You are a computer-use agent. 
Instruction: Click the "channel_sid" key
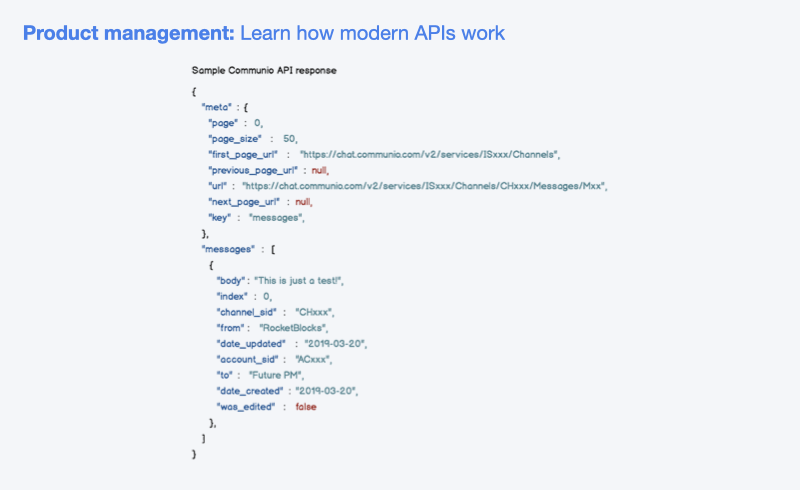point(246,312)
